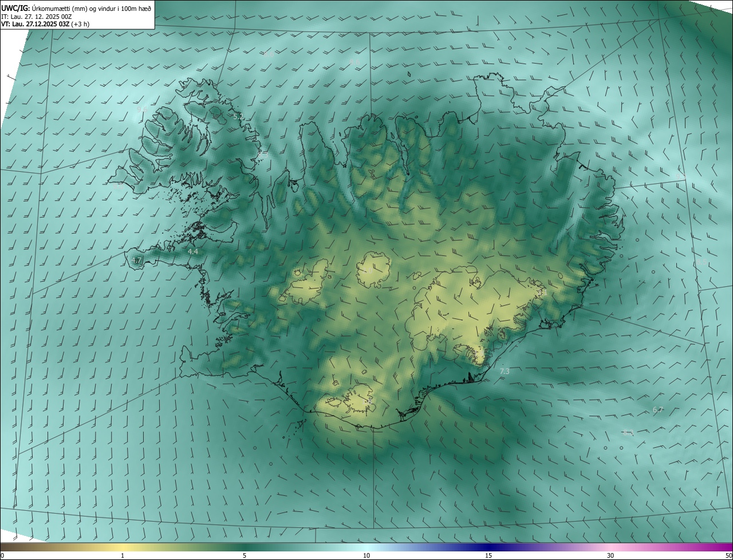Click the colorbar tick label '5'

click(245, 555)
